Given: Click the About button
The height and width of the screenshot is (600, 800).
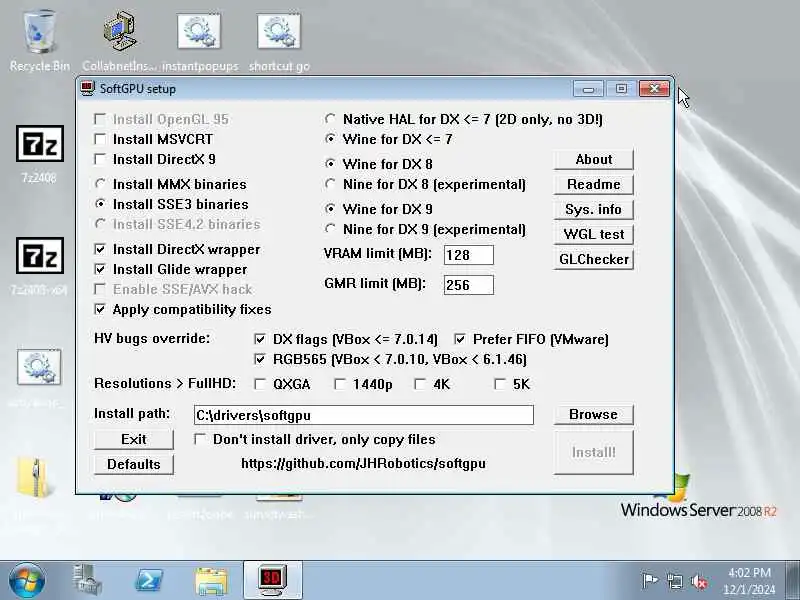Looking at the screenshot, I should click(593, 159).
